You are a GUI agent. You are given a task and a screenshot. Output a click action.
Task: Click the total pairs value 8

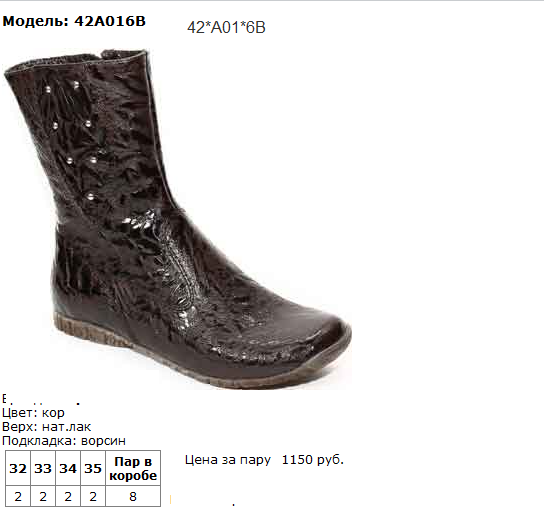pyautogui.click(x=133, y=496)
